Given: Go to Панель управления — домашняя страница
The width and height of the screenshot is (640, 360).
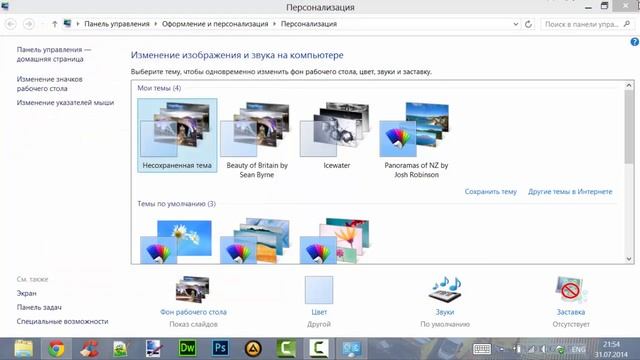Looking at the screenshot, I should (x=54, y=54).
